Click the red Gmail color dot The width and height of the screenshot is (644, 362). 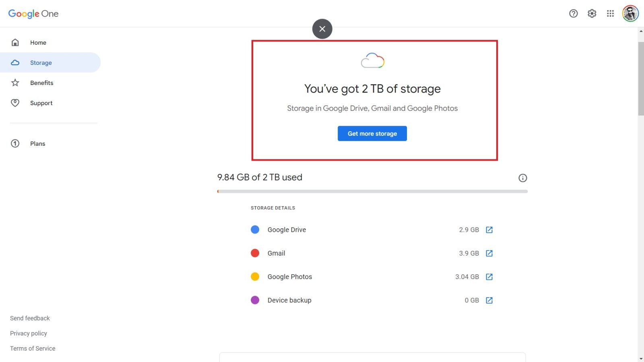coord(255,253)
